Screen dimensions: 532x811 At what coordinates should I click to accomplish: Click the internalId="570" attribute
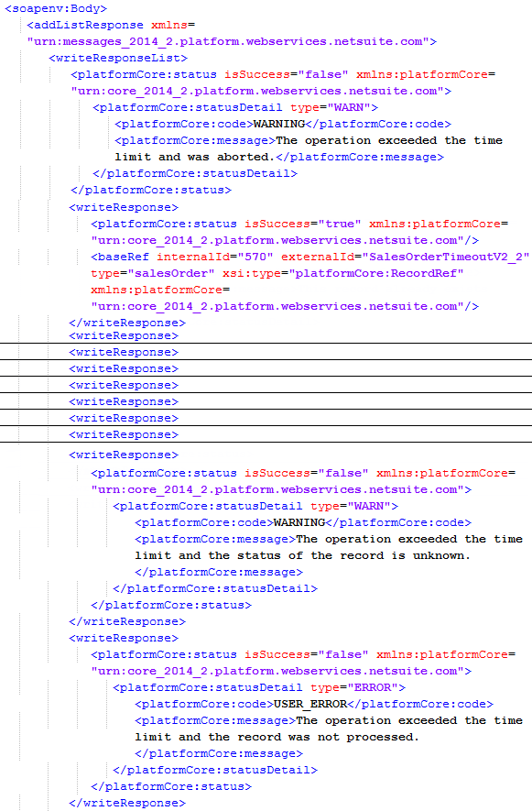[x=215, y=258]
